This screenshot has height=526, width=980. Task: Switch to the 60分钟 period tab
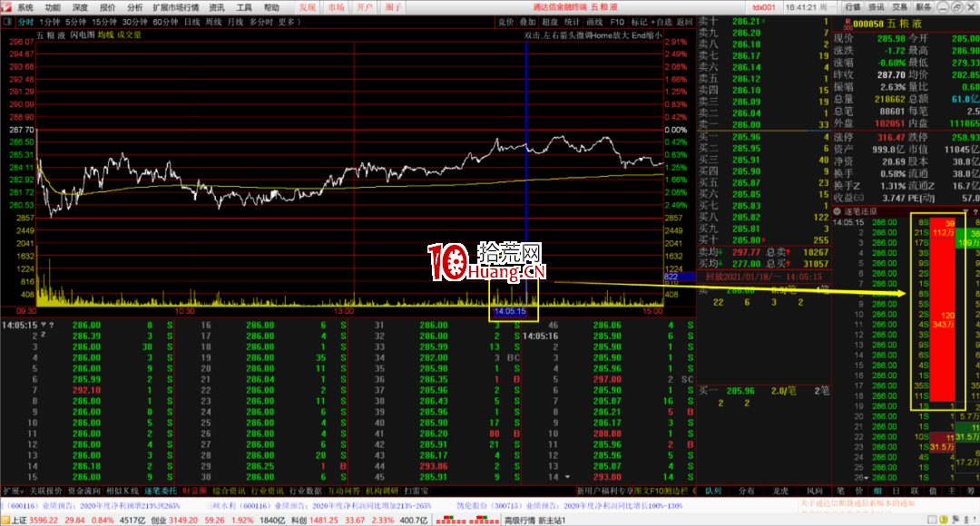[x=165, y=22]
